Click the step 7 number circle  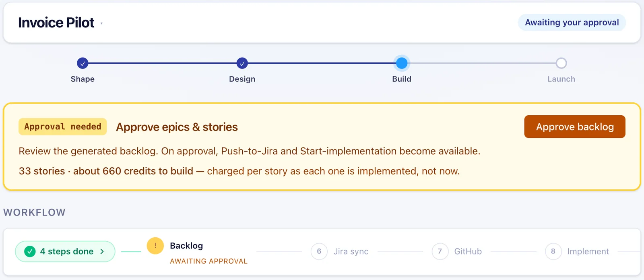pos(440,251)
